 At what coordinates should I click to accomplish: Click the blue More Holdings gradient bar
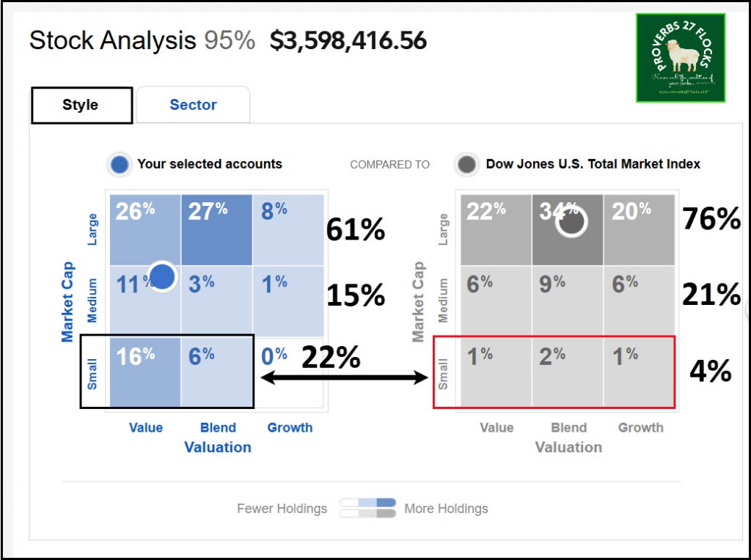click(x=368, y=503)
